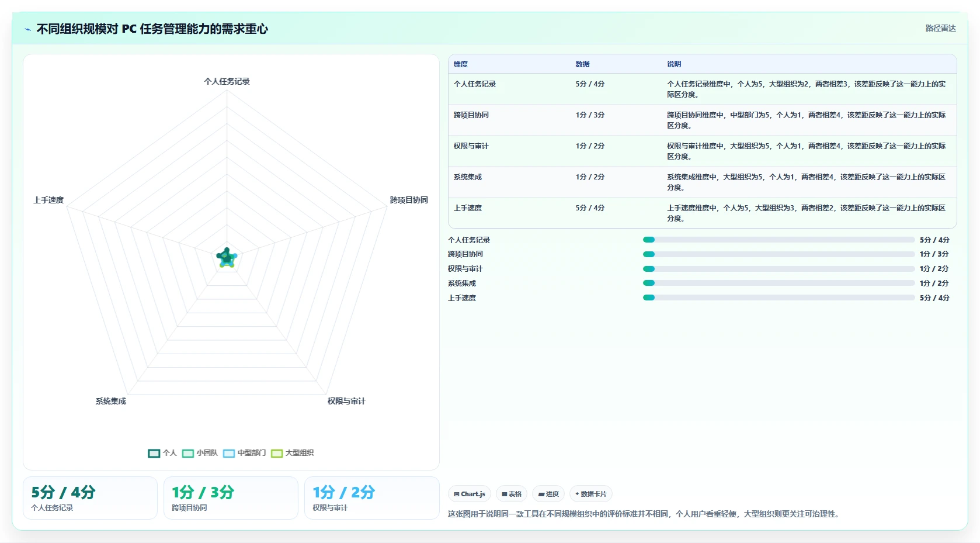Click the header icon beside the dashboard title
This screenshot has width=980, height=543.
point(27,29)
